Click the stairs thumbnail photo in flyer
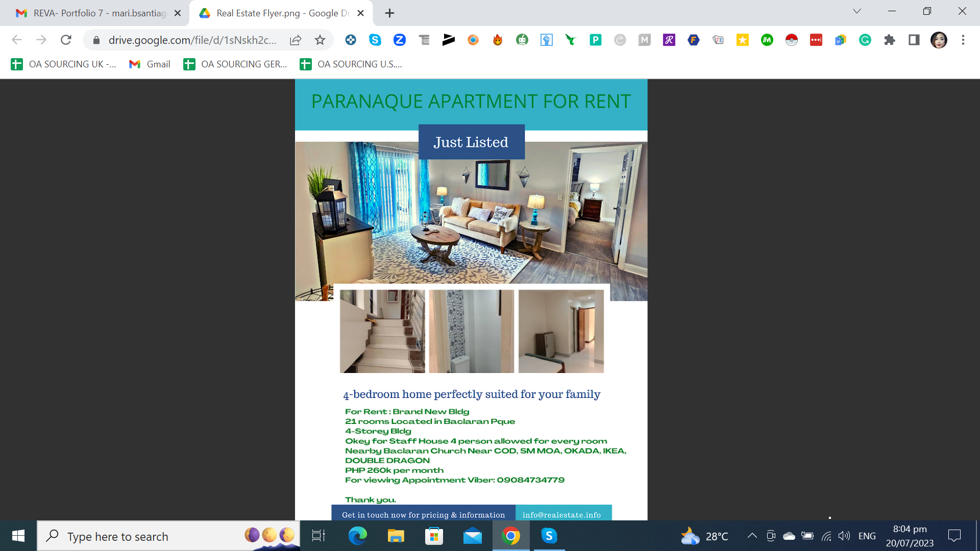 pyautogui.click(x=382, y=331)
